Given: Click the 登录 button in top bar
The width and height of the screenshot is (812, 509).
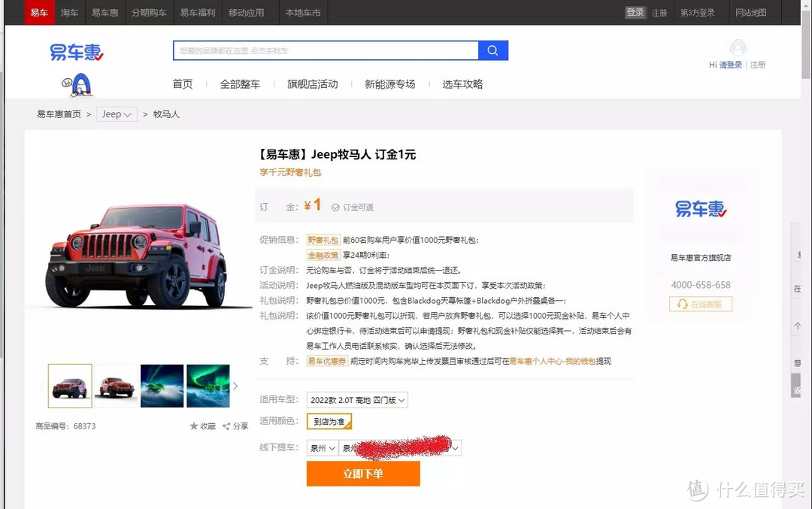Looking at the screenshot, I should (x=635, y=13).
